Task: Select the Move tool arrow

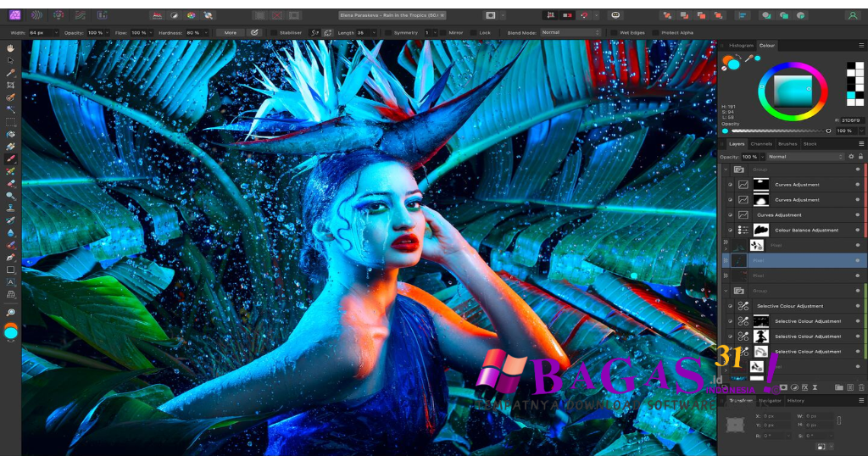Action: (10, 60)
